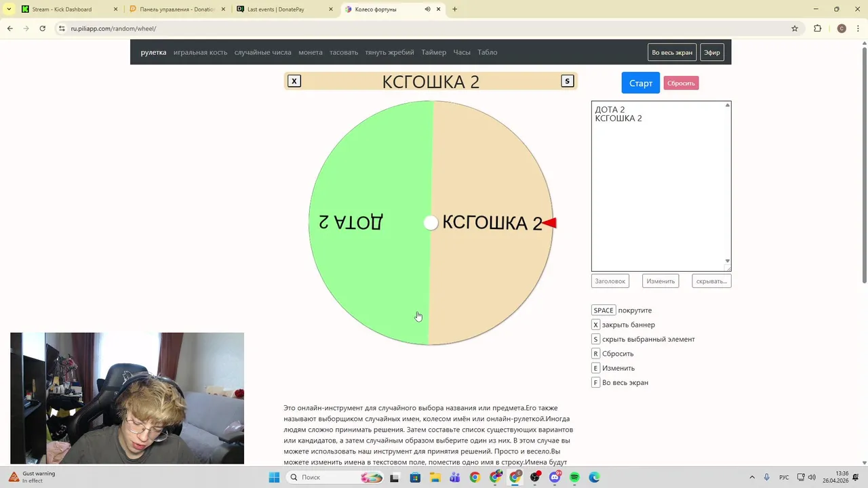Click the red wheel pointer arrow
Screen dimensions: 868x488
pos(550,223)
